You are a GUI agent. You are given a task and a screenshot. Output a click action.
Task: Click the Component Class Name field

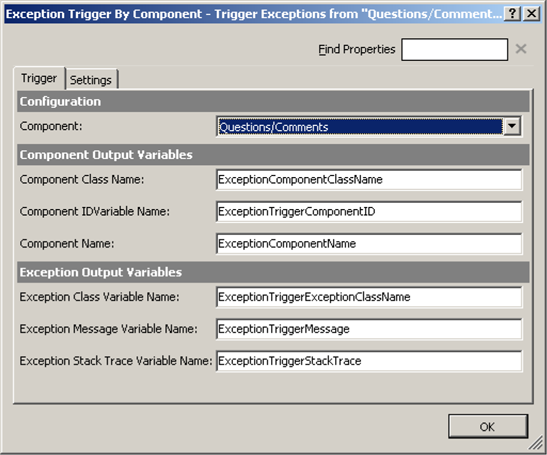(x=369, y=180)
